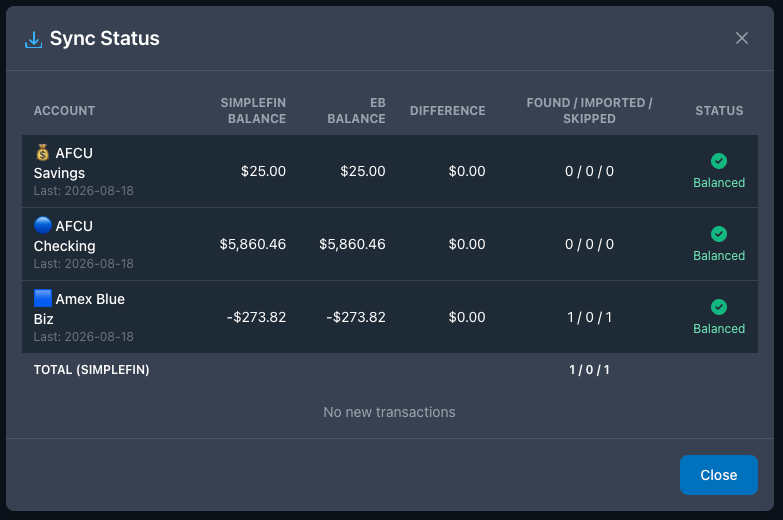This screenshot has height=520, width=783.
Task: Click the Sync Status download icon
Action: coord(33,39)
